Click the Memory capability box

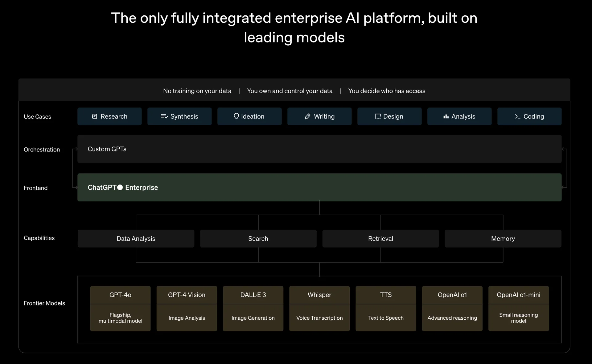[503, 238]
